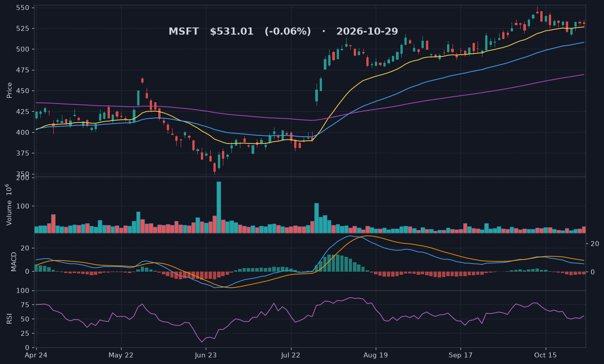604x364 pixels.
Task: Select the "Jul 22" date label
Action: (x=291, y=355)
